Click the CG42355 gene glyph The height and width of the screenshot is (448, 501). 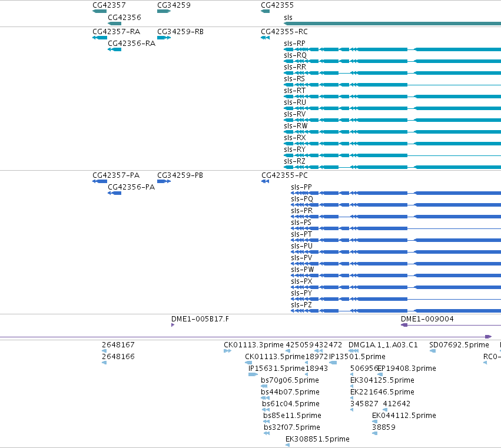point(265,11)
